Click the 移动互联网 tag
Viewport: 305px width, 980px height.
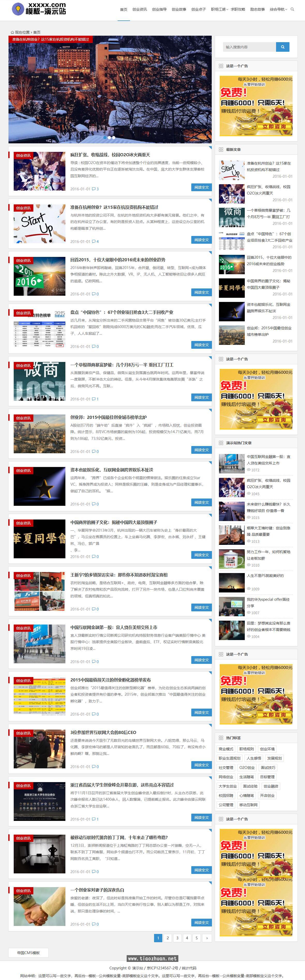[248, 805]
